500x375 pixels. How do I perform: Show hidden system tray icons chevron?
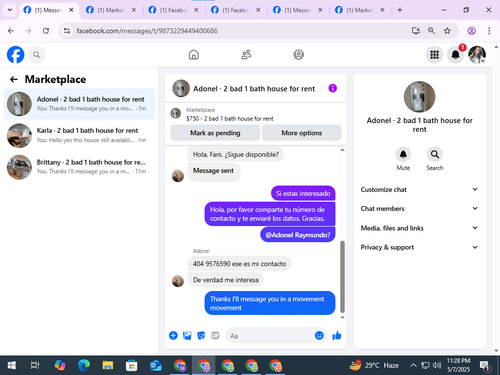[x=413, y=366]
